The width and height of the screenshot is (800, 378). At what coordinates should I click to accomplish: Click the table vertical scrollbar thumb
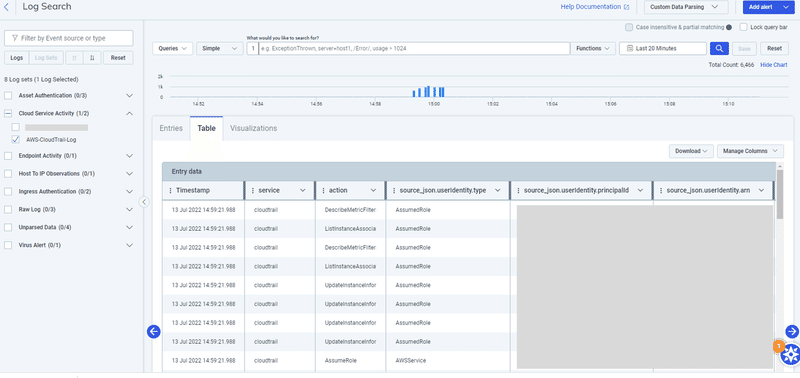tap(780, 194)
